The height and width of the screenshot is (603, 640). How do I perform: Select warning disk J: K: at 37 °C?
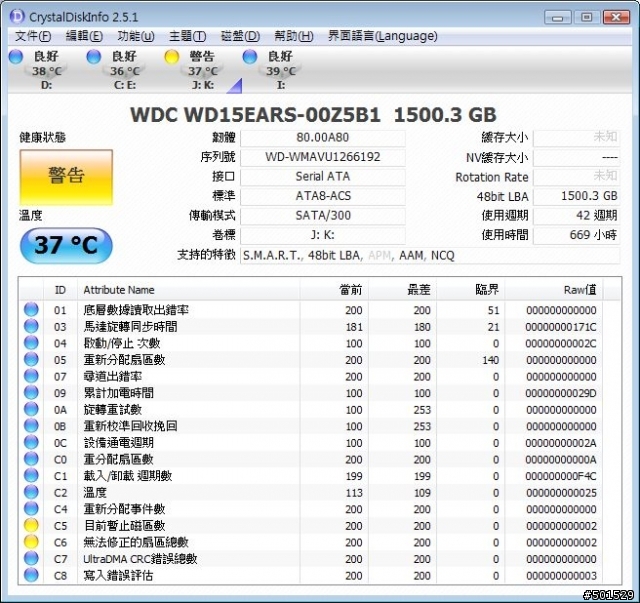[x=193, y=70]
